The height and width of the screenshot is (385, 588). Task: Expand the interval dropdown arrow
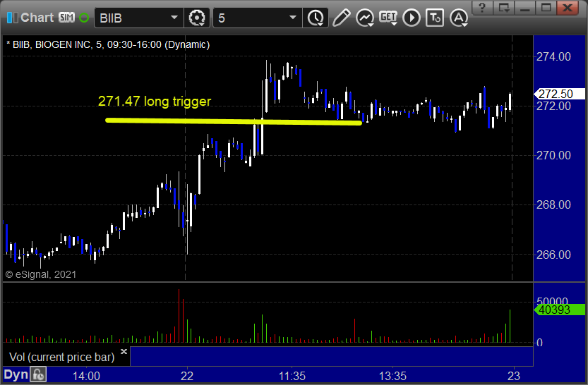click(293, 18)
